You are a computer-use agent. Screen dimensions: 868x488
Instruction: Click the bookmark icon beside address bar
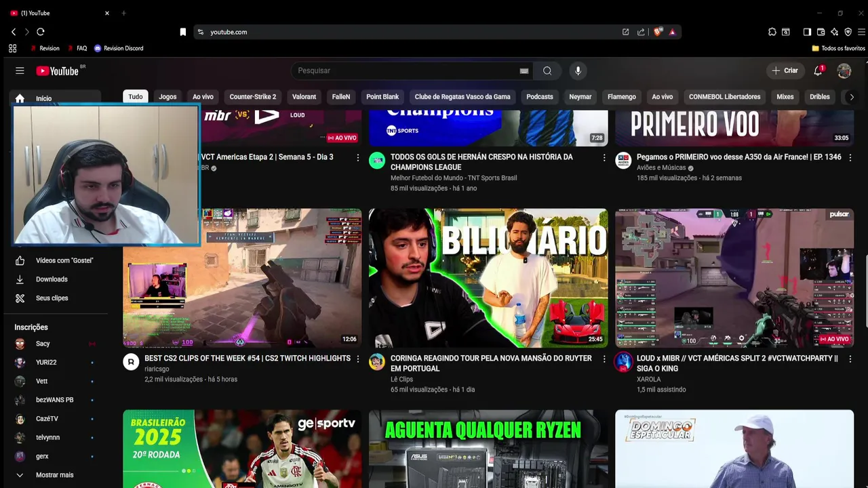182,32
